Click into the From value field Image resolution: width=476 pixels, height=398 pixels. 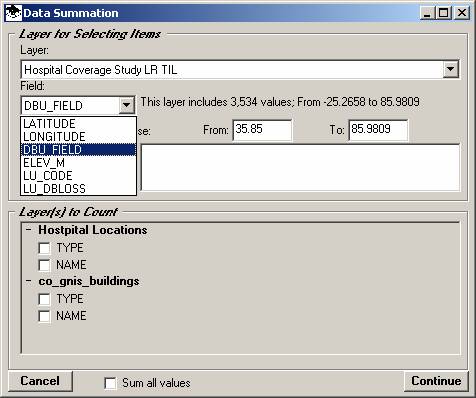(x=262, y=130)
